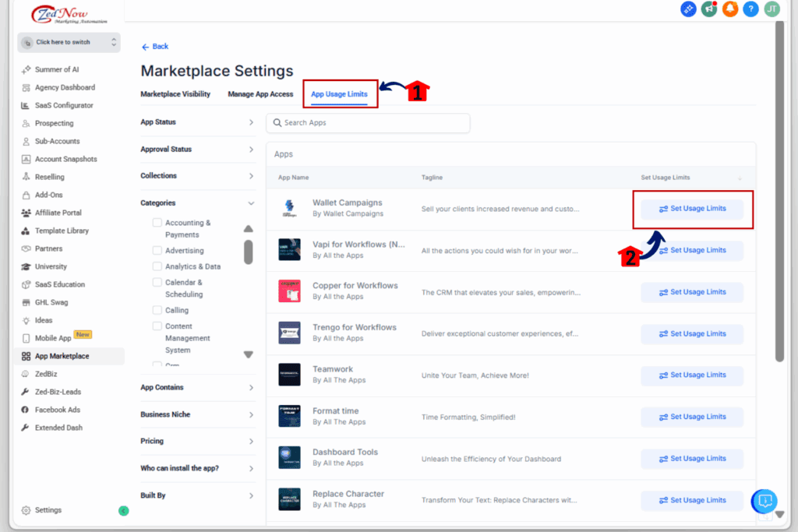Screen dimensions: 798x532
Task: Open Add-Ons section
Action: 48,195
